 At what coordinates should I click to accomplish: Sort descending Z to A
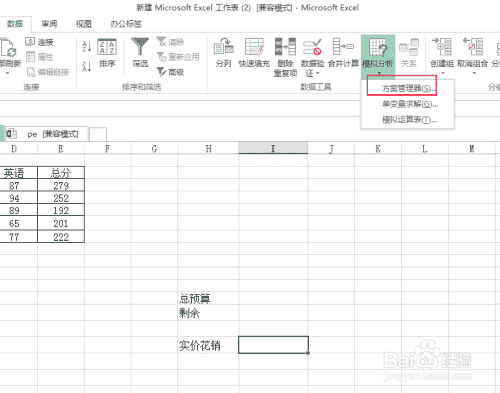(x=86, y=67)
